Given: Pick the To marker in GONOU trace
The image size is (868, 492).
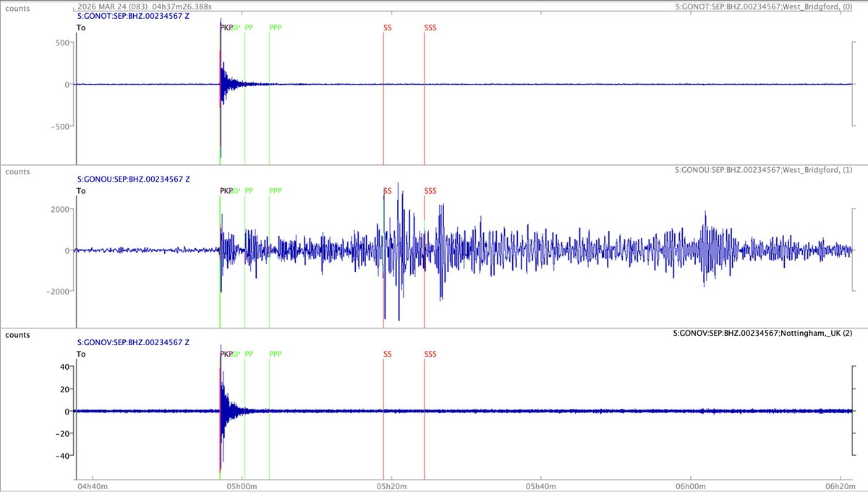Looking at the screenshot, I should [x=81, y=191].
